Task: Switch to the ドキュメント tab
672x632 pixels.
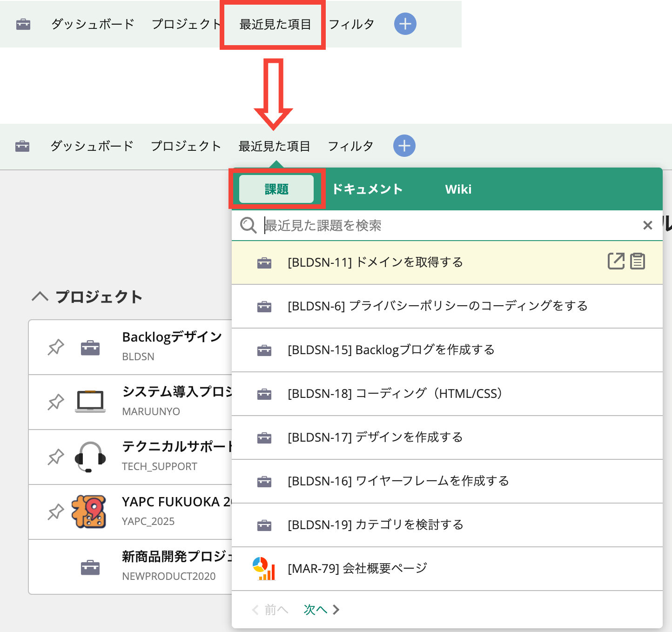Action: click(367, 189)
